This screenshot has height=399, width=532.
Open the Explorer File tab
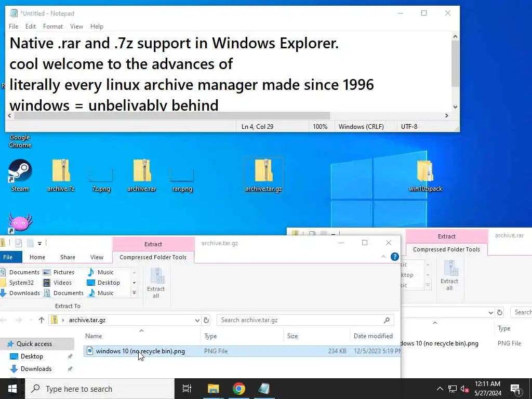[x=9, y=257]
